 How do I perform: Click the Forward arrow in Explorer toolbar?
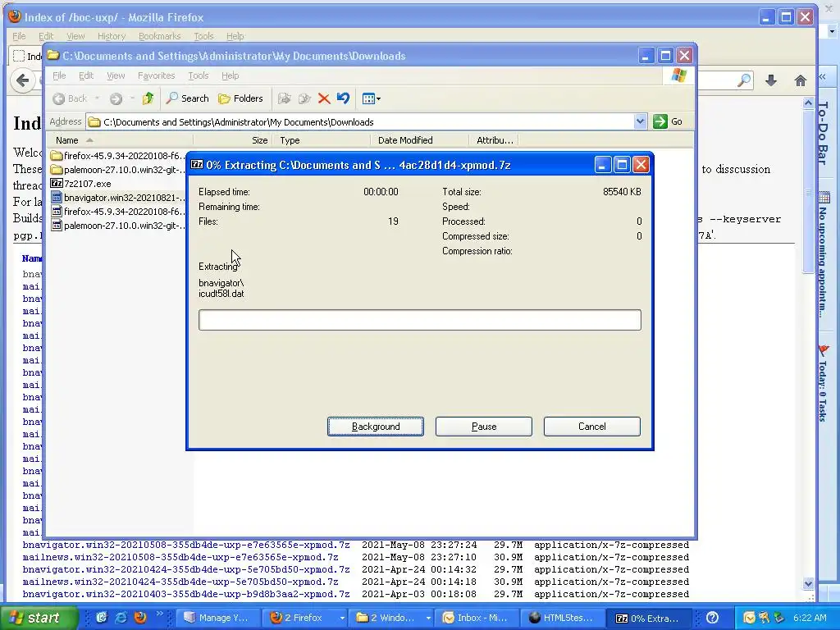116,98
